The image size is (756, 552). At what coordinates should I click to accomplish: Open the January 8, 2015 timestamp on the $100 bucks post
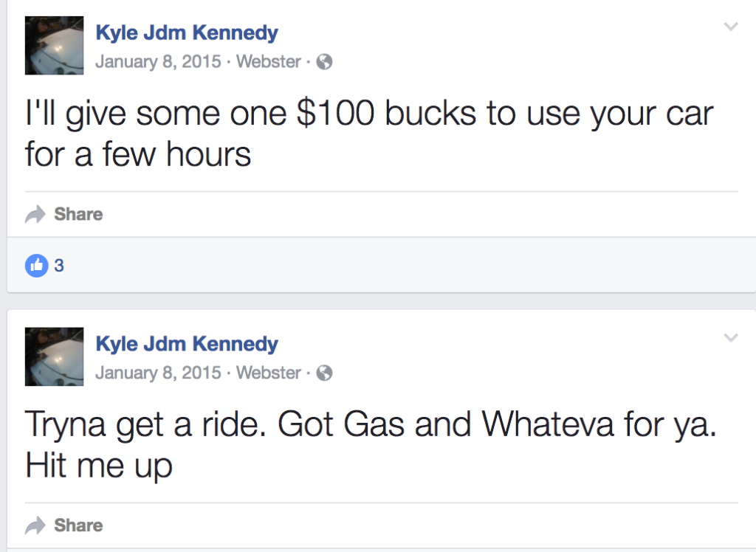158,62
